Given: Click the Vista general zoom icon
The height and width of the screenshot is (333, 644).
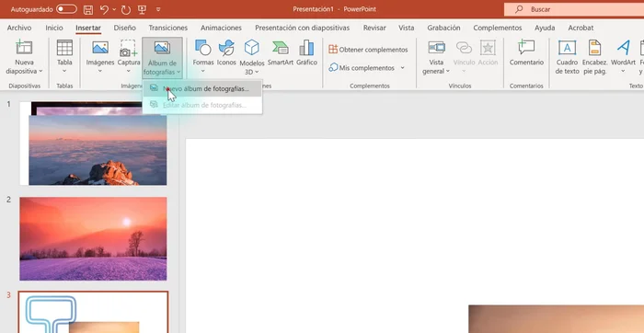Looking at the screenshot, I should (436, 48).
